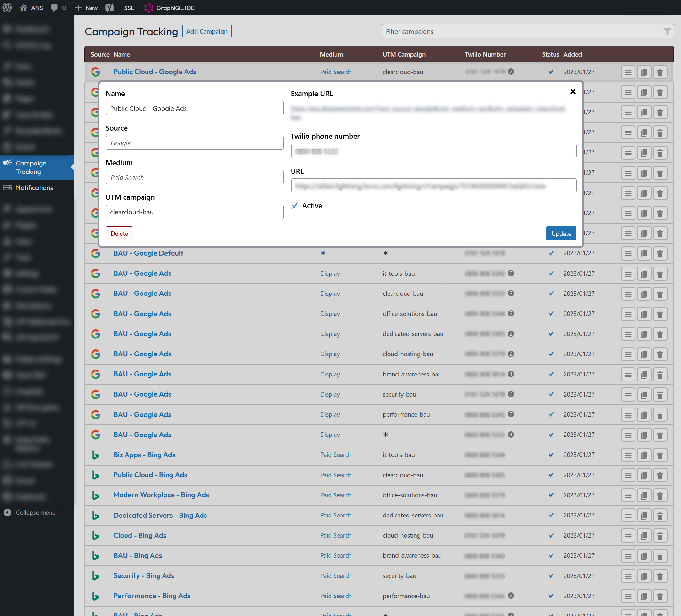Open details for Security - Bing Ads row
This screenshot has height=616, width=681.
[x=628, y=576]
